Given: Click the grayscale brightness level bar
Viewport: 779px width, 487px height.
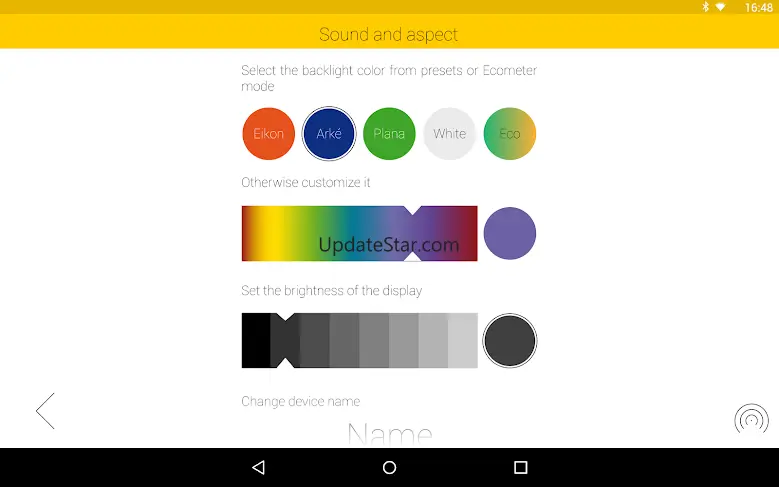Looking at the screenshot, I should point(360,340).
